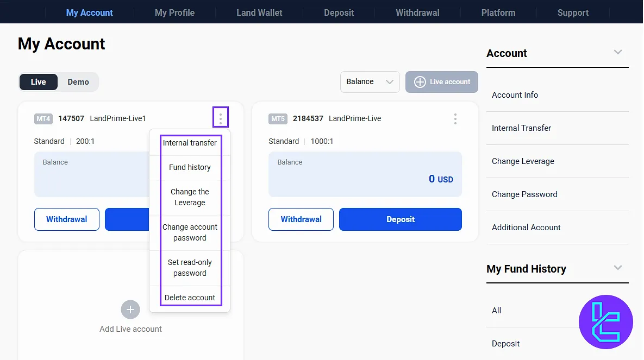This screenshot has width=644, height=360.
Task: Open the Land Wallet tab
Action: click(259, 12)
